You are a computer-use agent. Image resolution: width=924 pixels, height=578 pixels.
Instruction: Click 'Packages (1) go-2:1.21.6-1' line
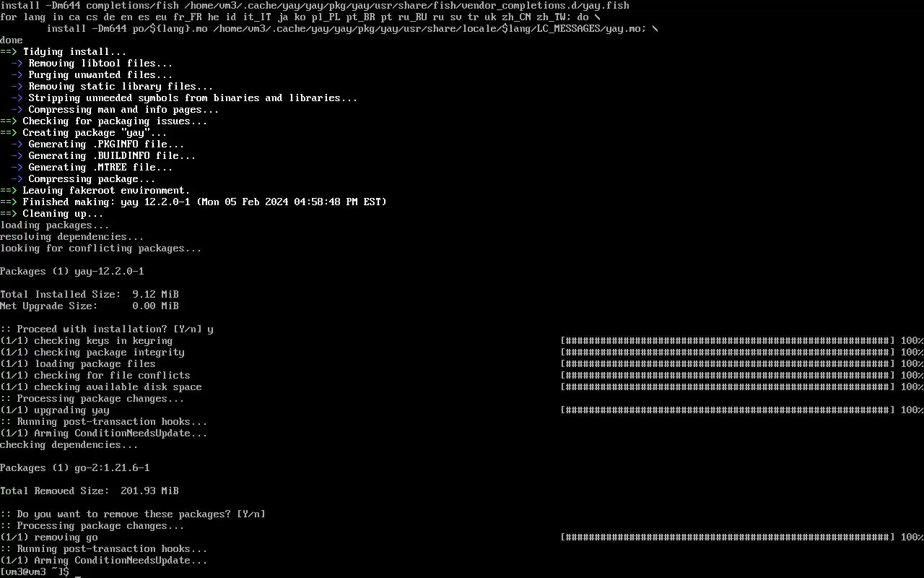pos(75,468)
